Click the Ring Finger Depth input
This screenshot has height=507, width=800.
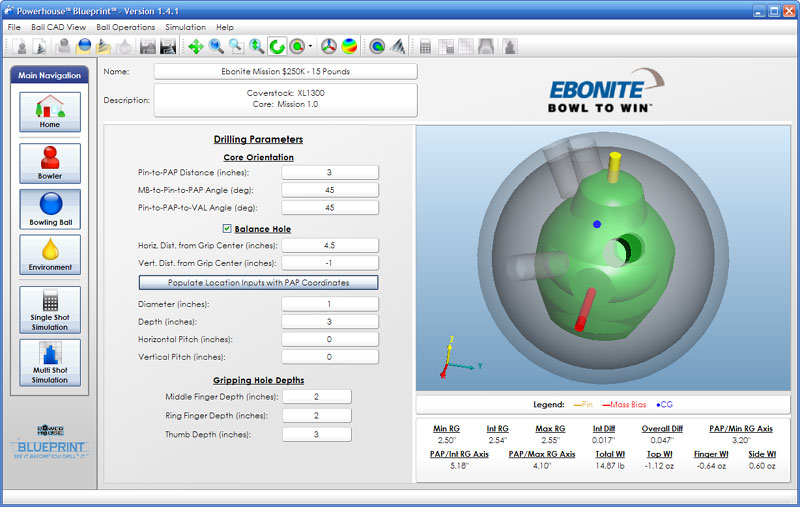pos(317,416)
